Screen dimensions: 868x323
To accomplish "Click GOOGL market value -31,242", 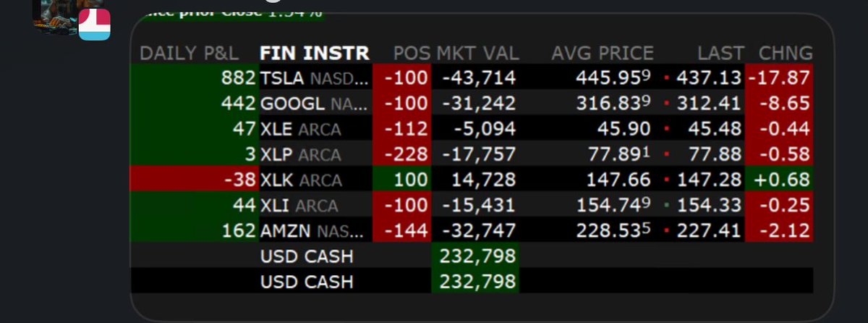I will point(479,103).
